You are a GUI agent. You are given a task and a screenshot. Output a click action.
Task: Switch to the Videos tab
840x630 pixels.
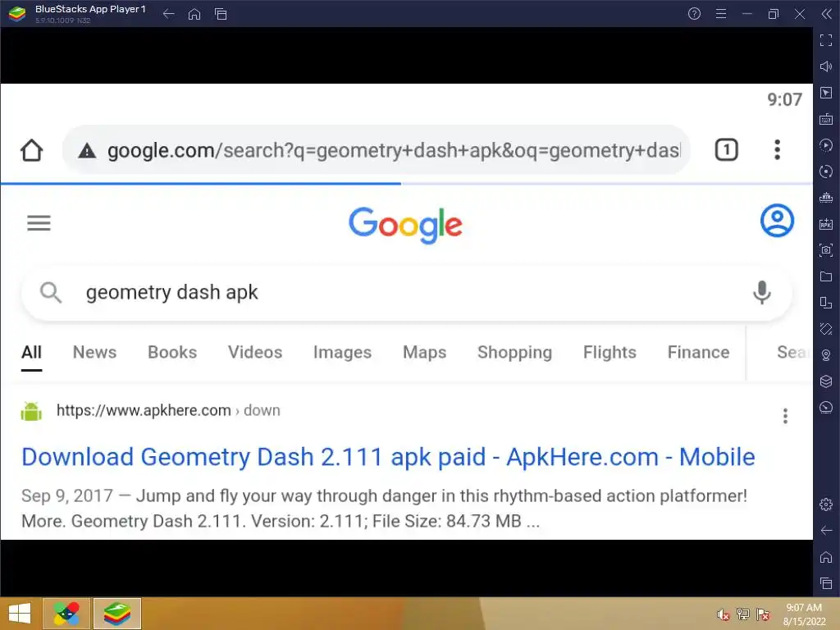coord(255,352)
